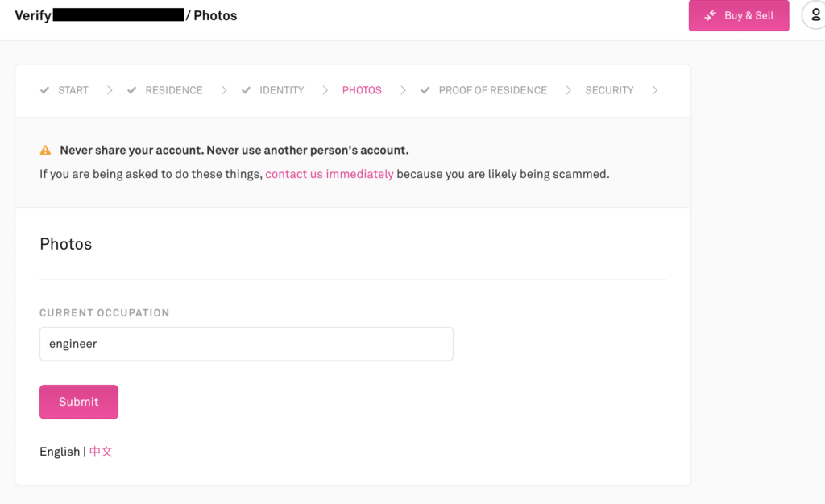This screenshot has height=504, width=825.
Task: Click the chevron arrow after SECURITY
Action: click(655, 90)
